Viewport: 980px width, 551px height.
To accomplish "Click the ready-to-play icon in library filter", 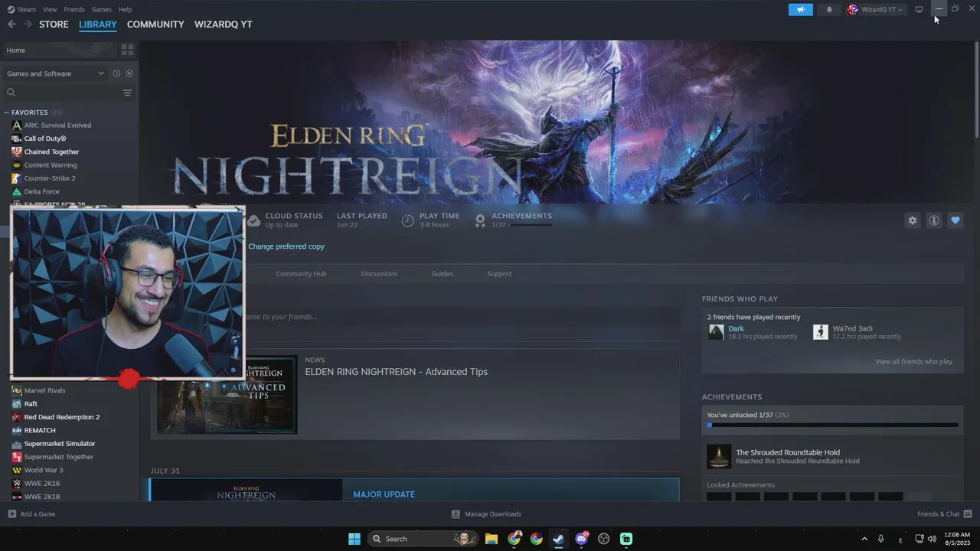I will (129, 73).
